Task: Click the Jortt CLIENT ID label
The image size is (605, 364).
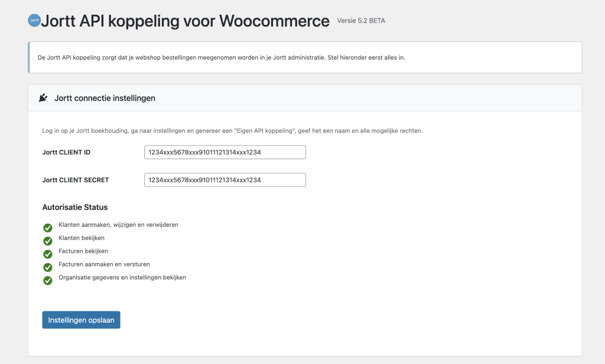Action: [66, 152]
